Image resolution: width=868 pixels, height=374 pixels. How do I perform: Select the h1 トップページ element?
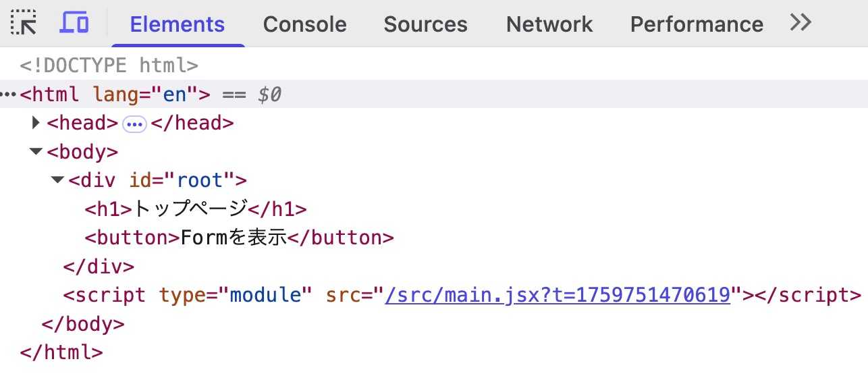coord(195,209)
